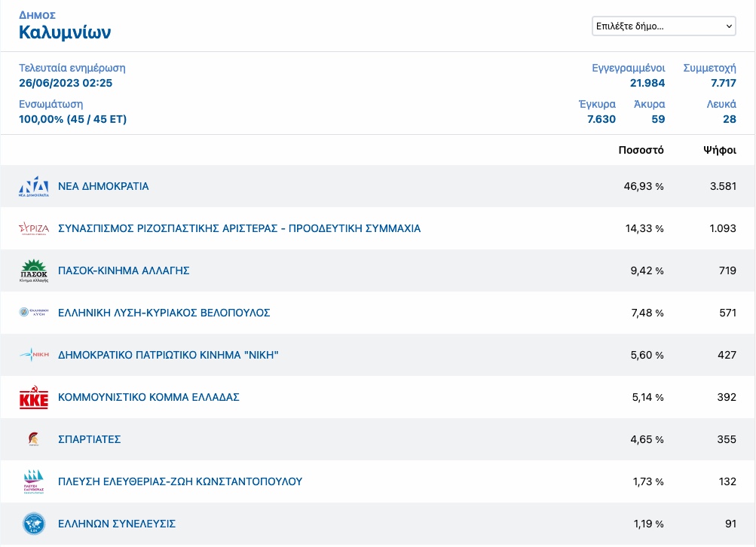The height and width of the screenshot is (547, 756).
Task: Click the Plefsi Eleftherias ship logo
Action: tap(34, 481)
